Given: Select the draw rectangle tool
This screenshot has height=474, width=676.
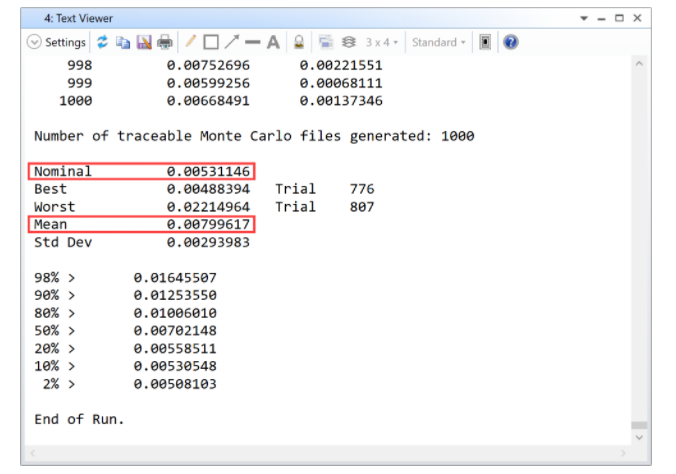Looking at the screenshot, I should click(x=211, y=42).
